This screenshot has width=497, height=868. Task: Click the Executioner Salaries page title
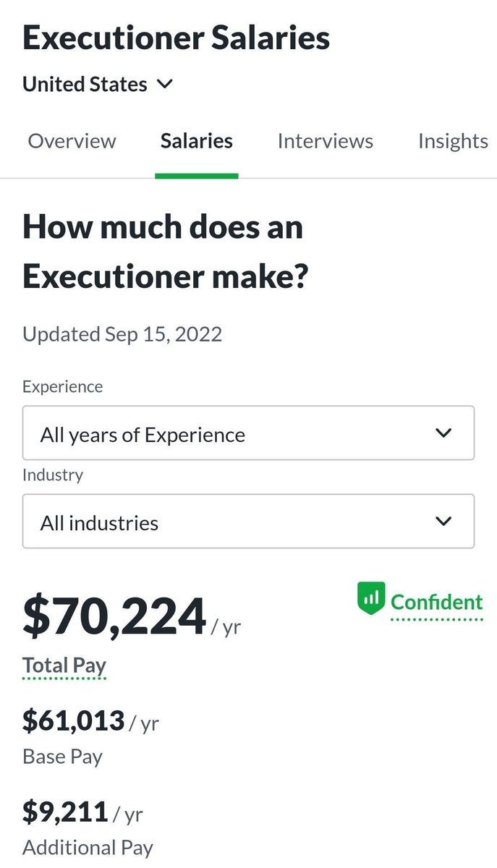tap(176, 38)
